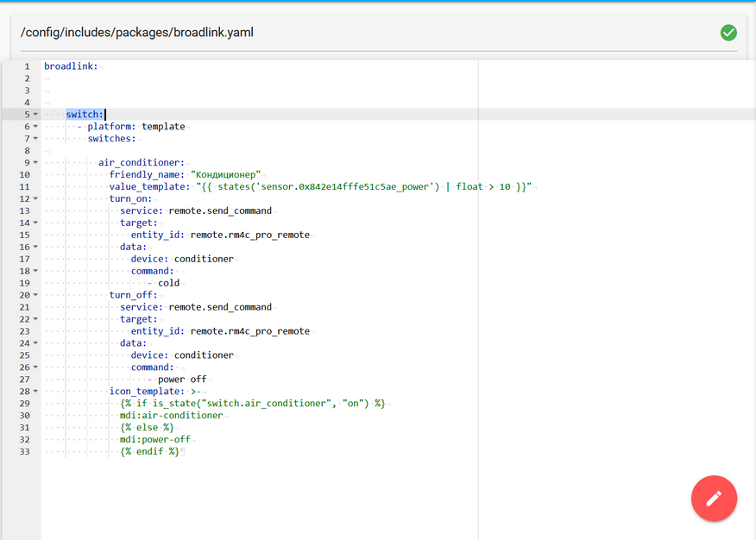Click 'mdi:air-conditioner' on line 30
This screenshot has width=756, height=540.
[171, 415]
